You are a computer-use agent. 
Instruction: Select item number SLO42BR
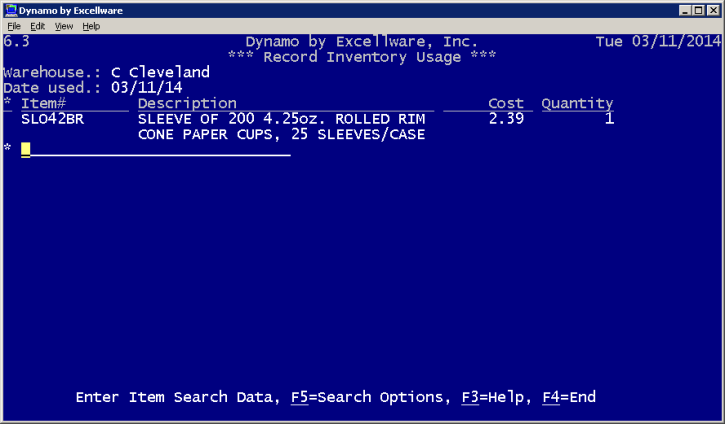53,119
